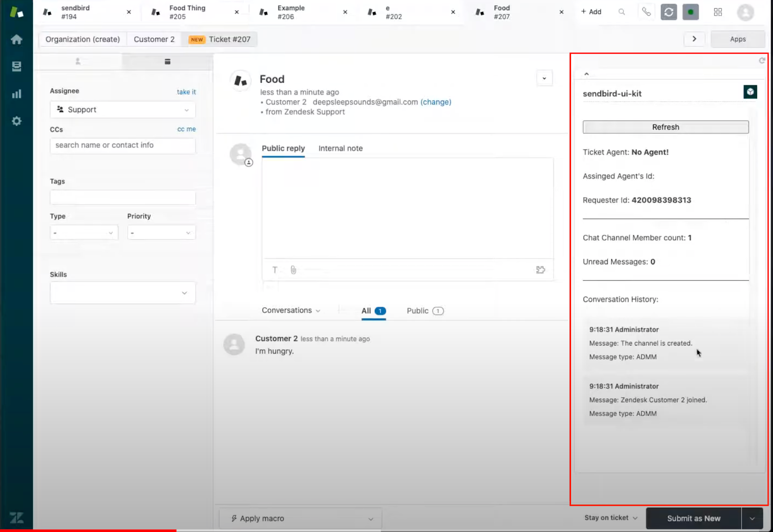Close the Food Thing #205 tab
The height and width of the screenshot is (532, 773).
point(237,12)
